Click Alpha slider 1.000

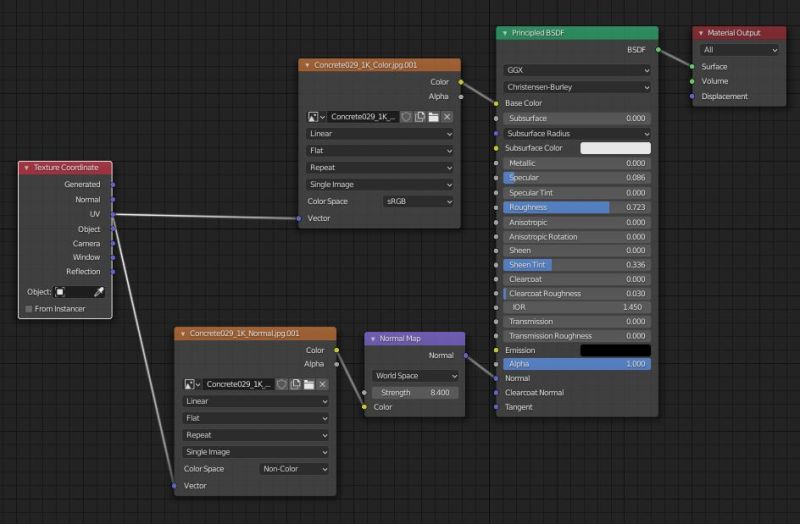(577, 364)
